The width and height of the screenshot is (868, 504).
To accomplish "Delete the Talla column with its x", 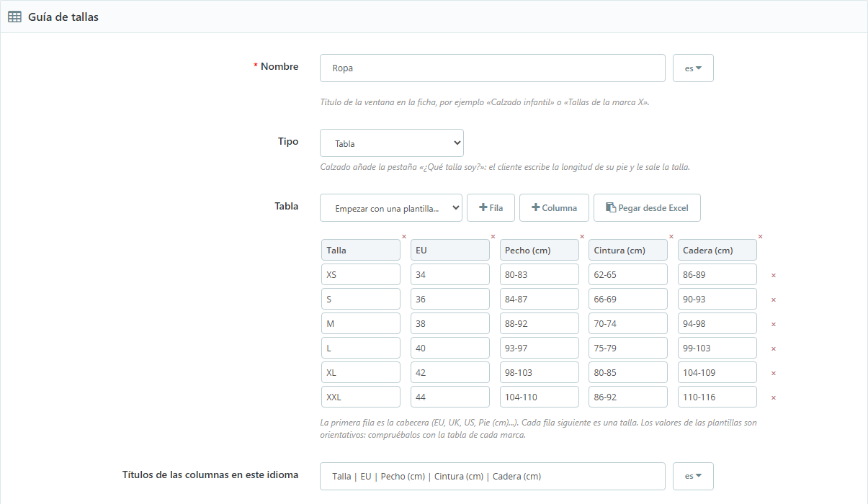I will point(404,236).
